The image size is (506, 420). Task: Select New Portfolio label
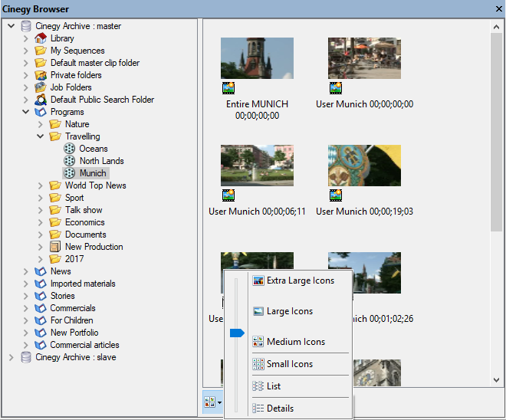tap(74, 333)
